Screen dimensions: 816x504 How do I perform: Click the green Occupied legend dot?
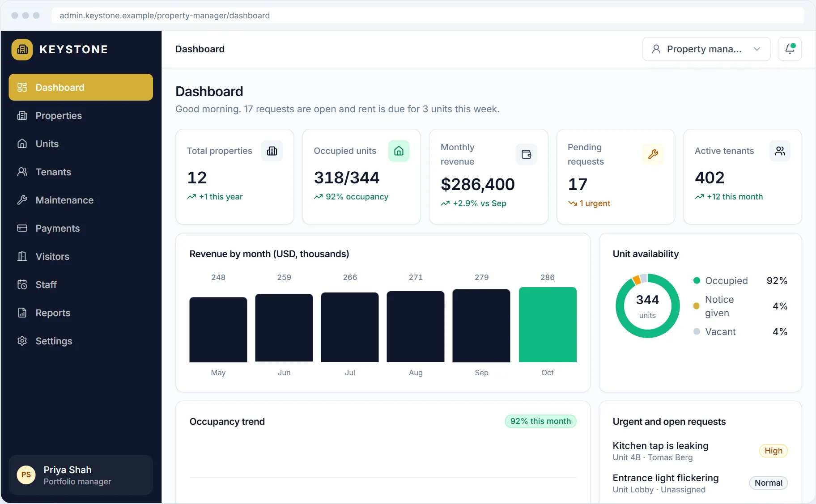697,281
